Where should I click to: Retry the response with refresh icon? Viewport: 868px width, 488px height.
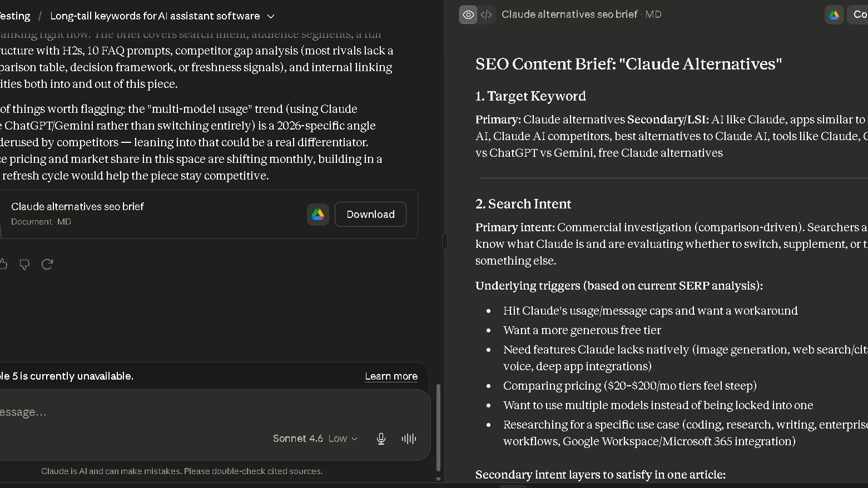tap(47, 265)
